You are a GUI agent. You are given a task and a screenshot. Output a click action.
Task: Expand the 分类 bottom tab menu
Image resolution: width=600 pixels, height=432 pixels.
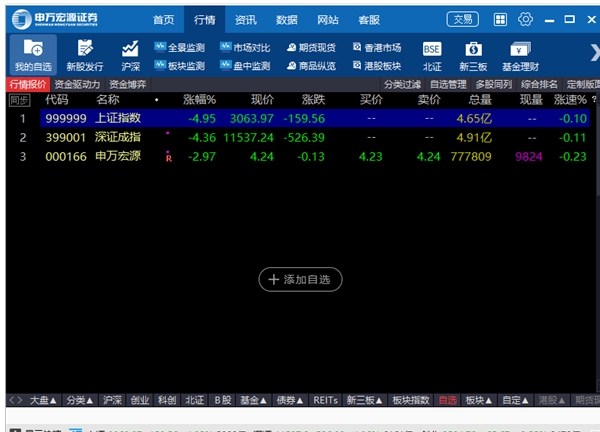click(x=80, y=400)
